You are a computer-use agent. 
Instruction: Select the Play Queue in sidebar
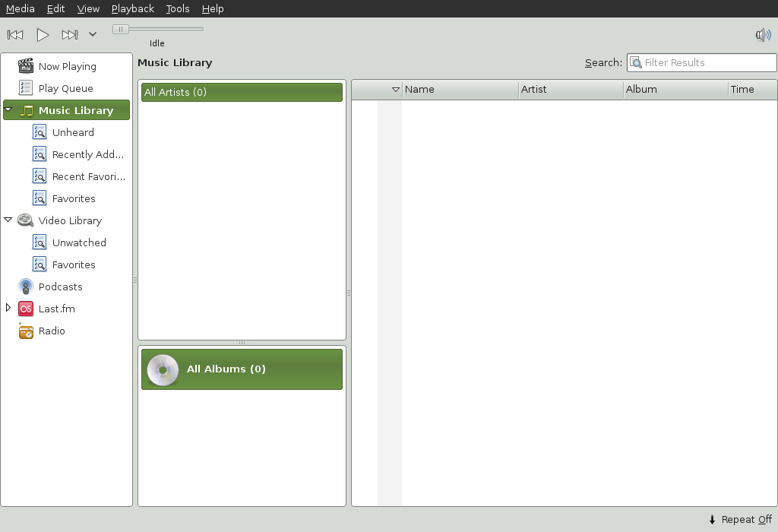[x=67, y=88]
